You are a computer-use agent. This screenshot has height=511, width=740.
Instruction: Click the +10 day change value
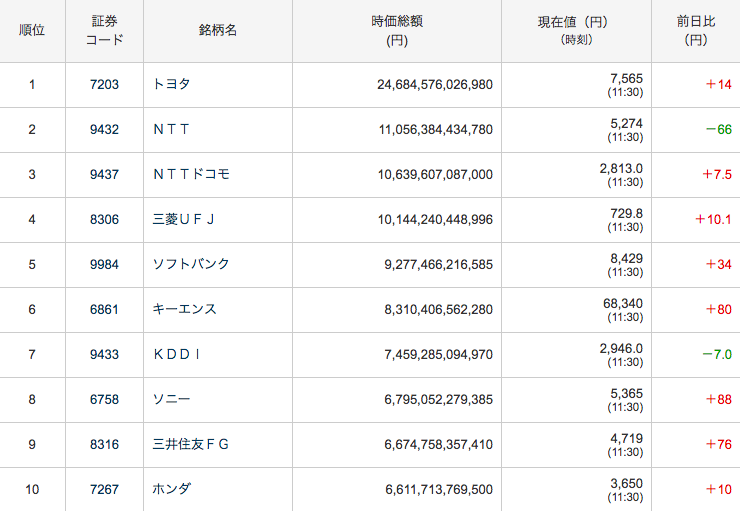718,490
